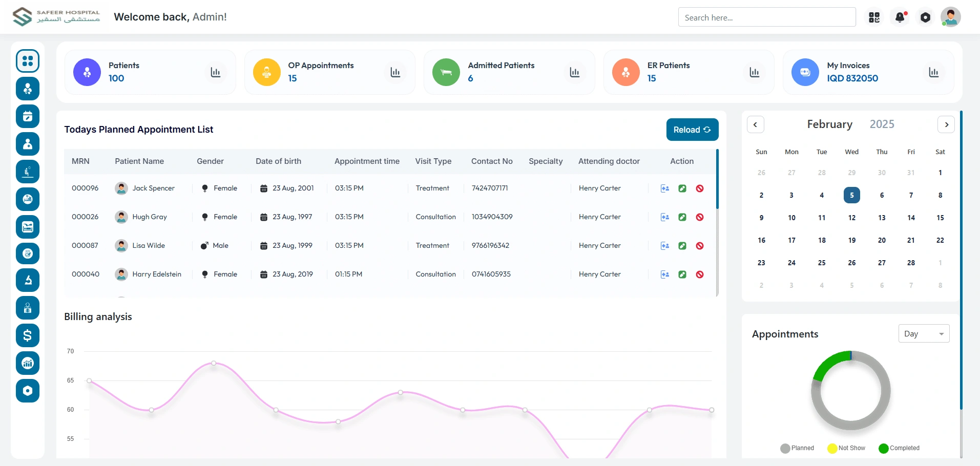Open the reports analytics sidebar item
Viewport: 980px width, 466px height.
click(x=28, y=363)
